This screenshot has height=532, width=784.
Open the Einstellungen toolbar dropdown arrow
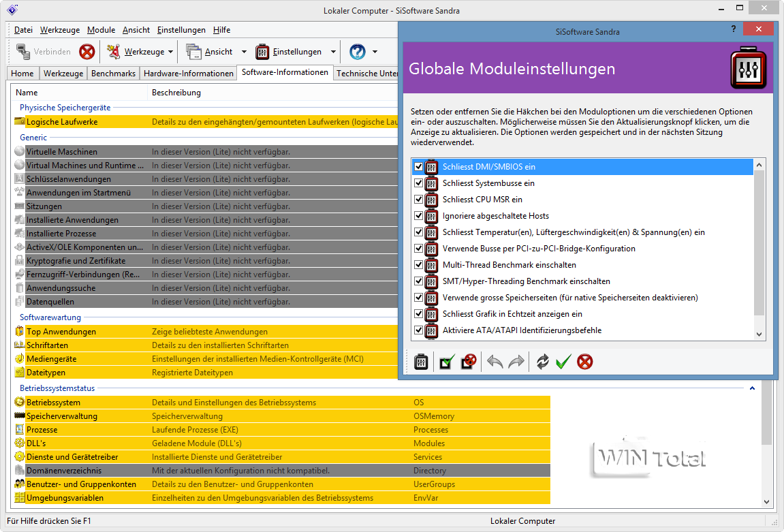coord(333,52)
